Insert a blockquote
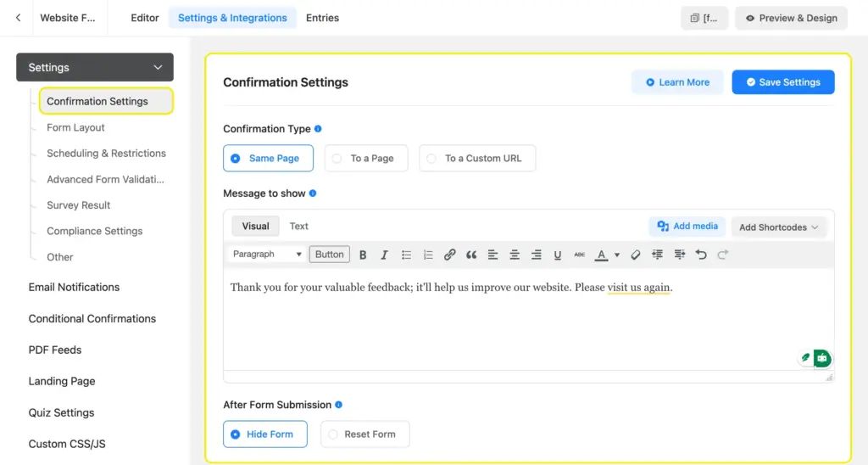868x465 pixels. pos(471,255)
